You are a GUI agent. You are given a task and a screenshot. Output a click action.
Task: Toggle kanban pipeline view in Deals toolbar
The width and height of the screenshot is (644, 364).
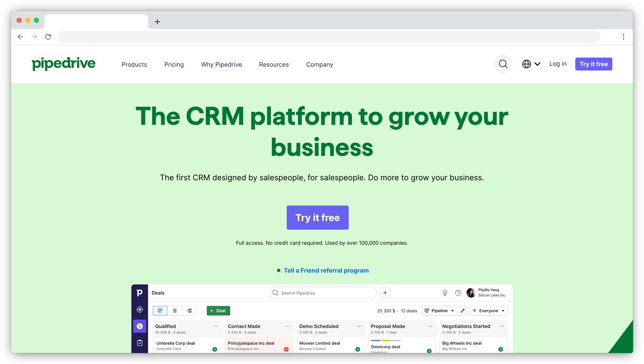160,311
